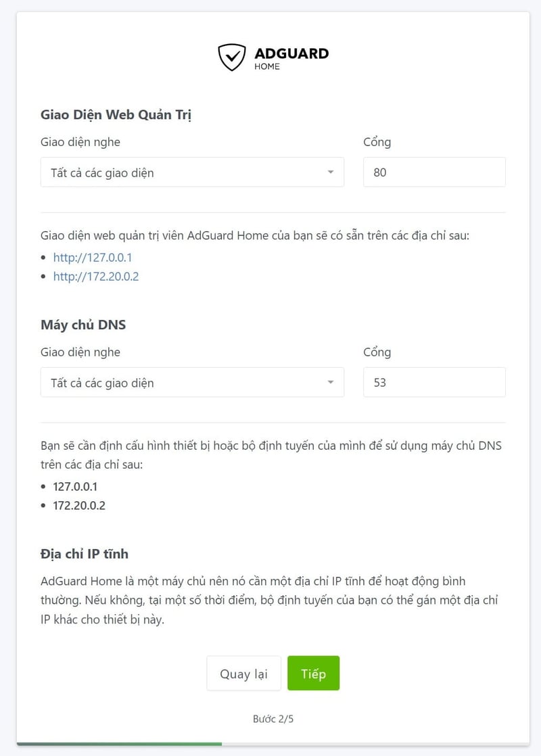Click the Địa chỉ IP tĩnh heading
Screen dimensions: 541x756
click(x=85, y=554)
